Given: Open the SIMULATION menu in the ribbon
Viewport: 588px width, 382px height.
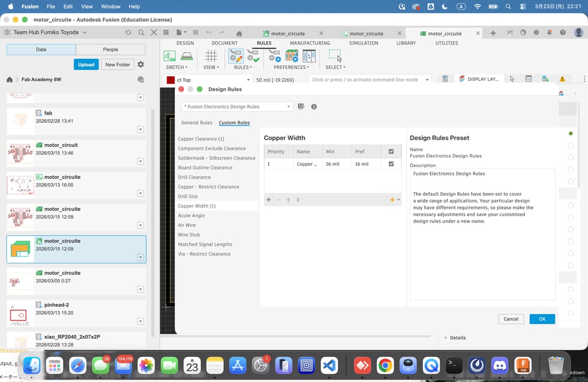Looking at the screenshot, I should click(364, 43).
